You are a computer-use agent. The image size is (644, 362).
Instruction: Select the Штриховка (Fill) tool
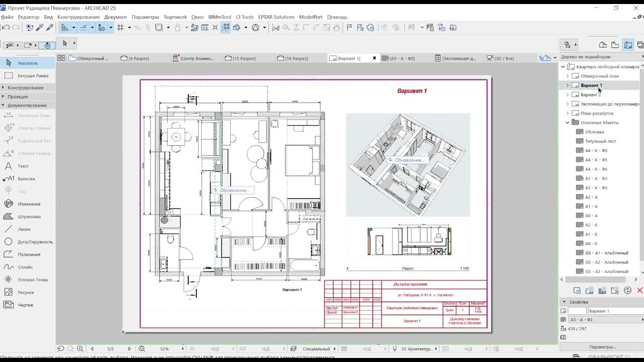pos(29,217)
